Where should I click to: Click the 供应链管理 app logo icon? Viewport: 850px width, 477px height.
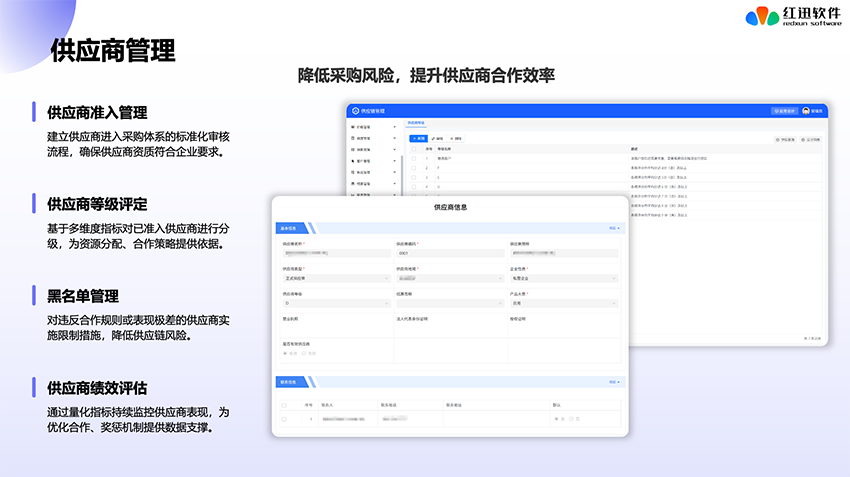point(354,110)
